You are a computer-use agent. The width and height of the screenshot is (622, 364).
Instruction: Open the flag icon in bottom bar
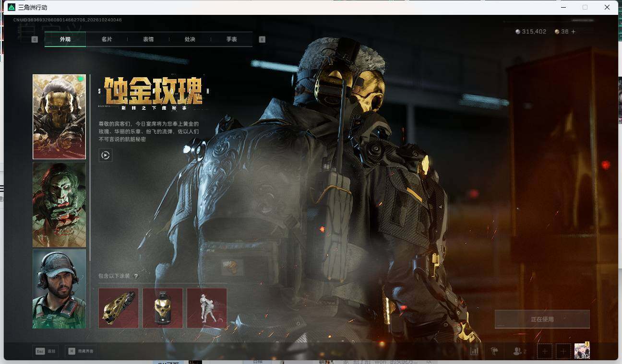(x=494, y=351)
